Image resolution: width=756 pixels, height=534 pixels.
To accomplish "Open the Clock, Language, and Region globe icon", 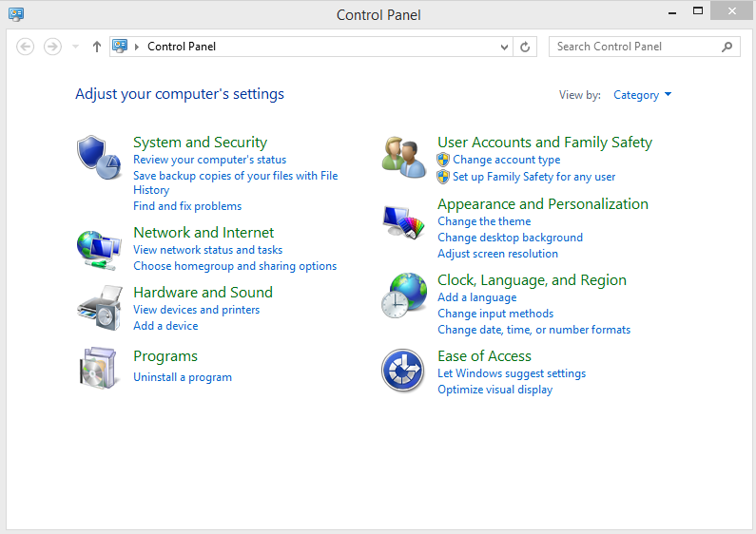I will (x=404, y=295).
